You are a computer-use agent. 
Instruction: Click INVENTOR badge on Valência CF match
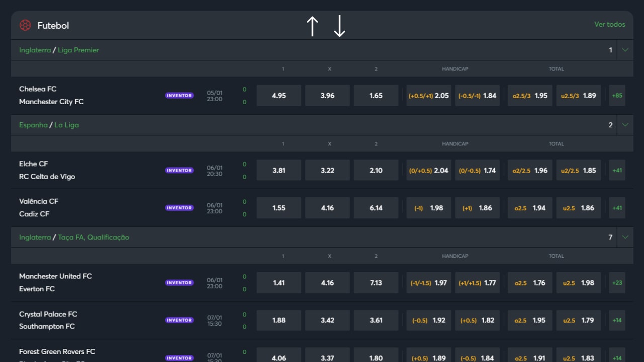coord(179,208)
